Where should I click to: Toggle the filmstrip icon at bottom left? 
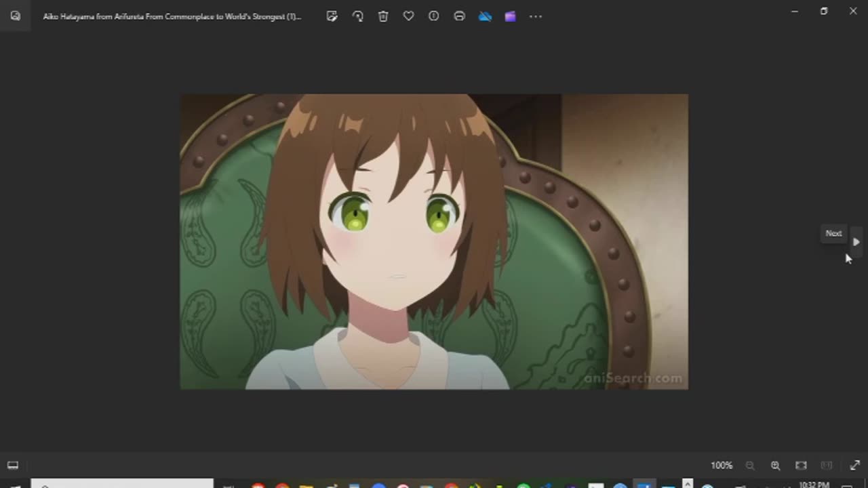(13, 465)
